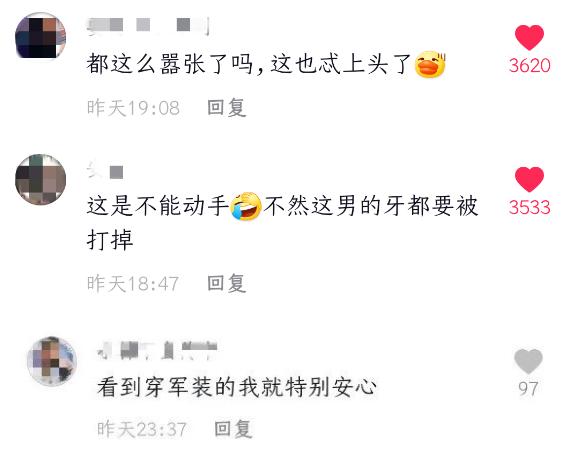Open second commenter's avatar profile
573x450 pixels.
41,179
